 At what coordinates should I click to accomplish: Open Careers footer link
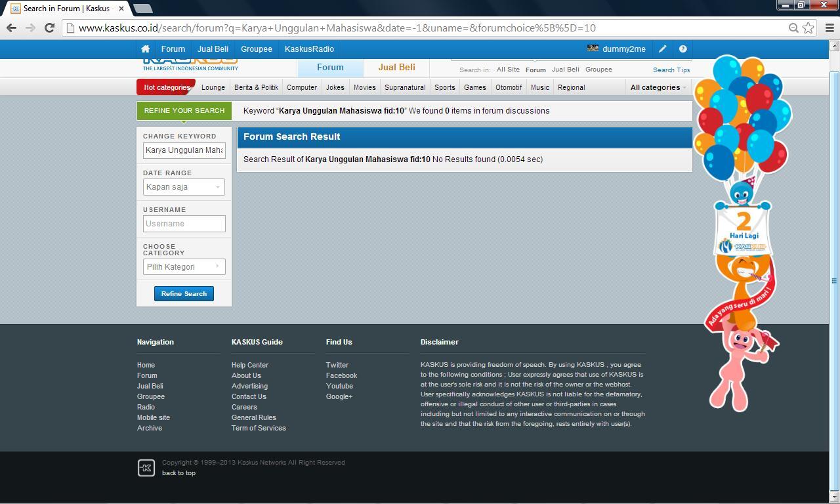point(244,407)
